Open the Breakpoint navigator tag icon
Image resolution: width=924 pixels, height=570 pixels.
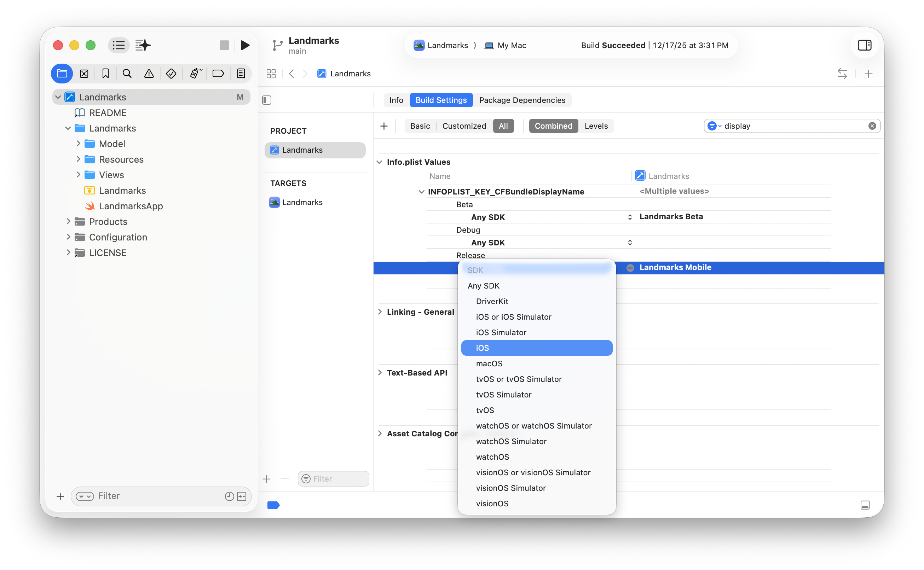(218, 74)
